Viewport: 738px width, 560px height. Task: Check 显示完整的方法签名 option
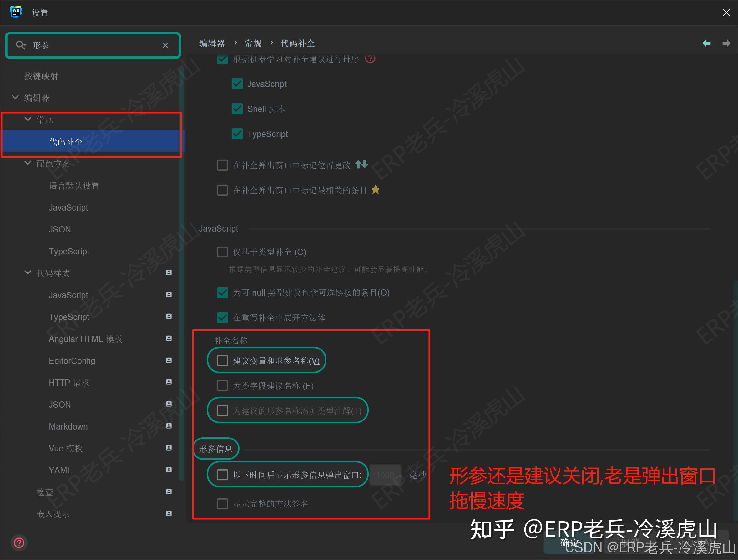(x=222, y=503)
